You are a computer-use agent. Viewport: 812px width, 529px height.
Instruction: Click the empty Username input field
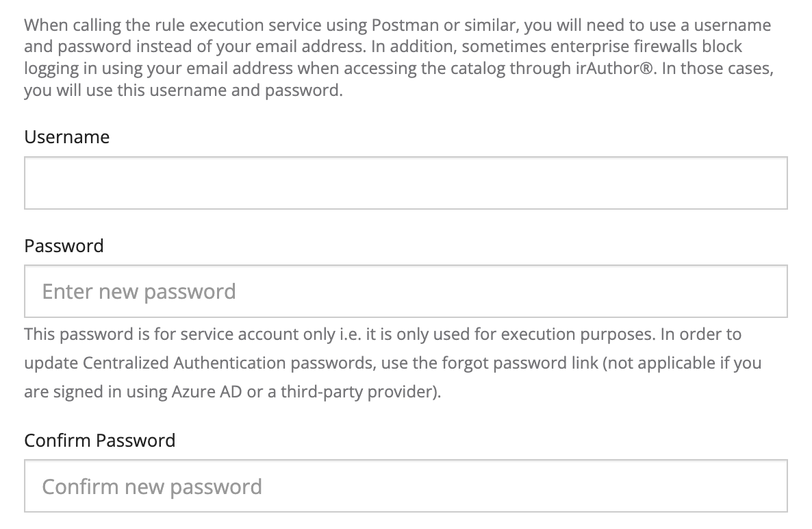(x=405, y=183)
